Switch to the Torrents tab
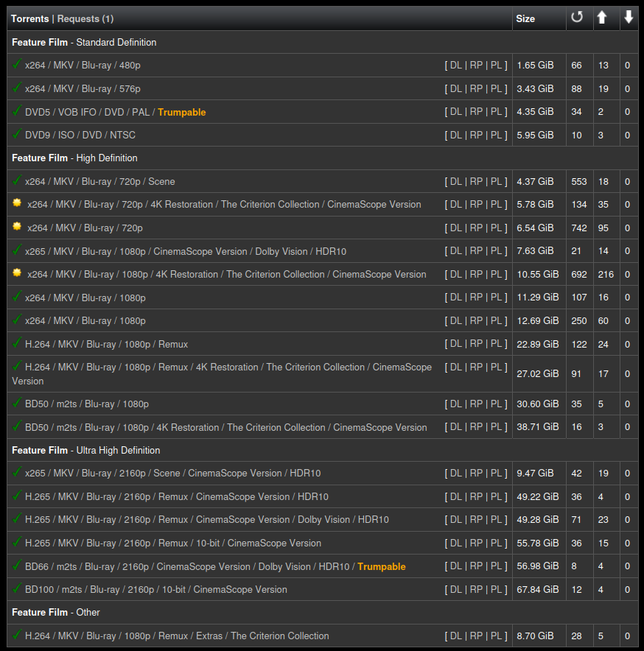The height and width of the screenshot is (651, 644). coord(30,18)
